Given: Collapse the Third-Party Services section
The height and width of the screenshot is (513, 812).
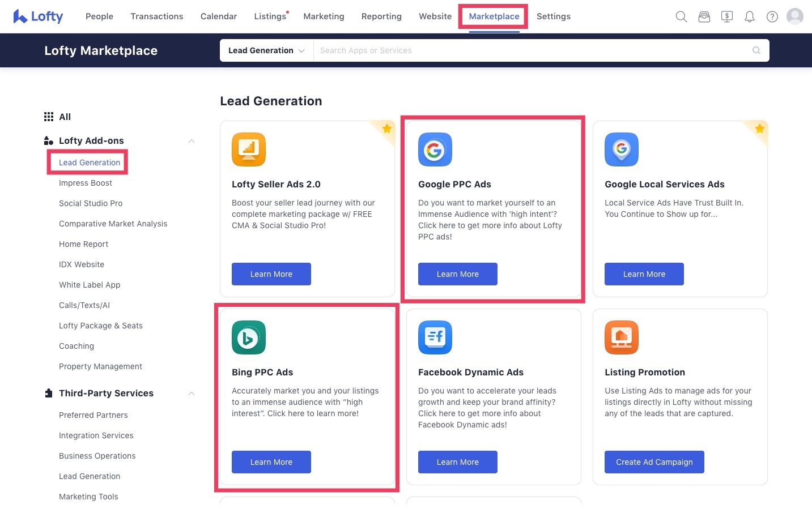Looking at the screenshot, I should point(192,393).
